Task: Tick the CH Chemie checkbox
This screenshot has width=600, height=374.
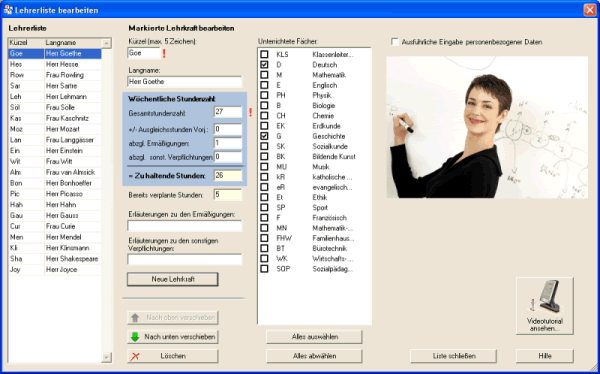Action: coord(264,116)
